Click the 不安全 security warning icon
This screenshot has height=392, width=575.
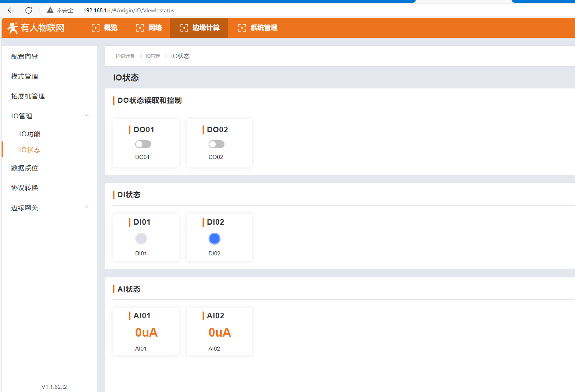pos(50,10)
